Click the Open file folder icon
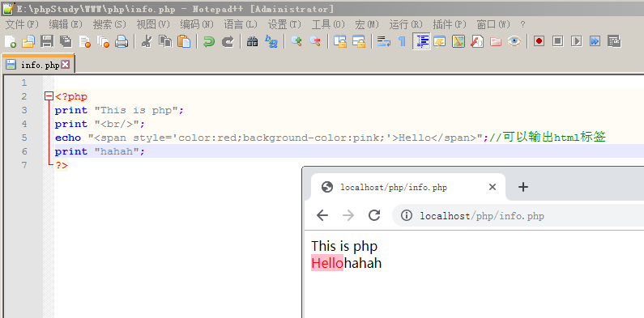The width and height of the screenshot is (644, 318). 28,41
